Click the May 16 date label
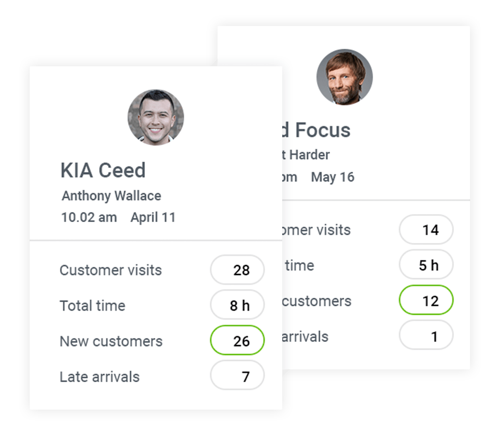Viewport: 504px width, 442px height. click(x=333, y=177)
